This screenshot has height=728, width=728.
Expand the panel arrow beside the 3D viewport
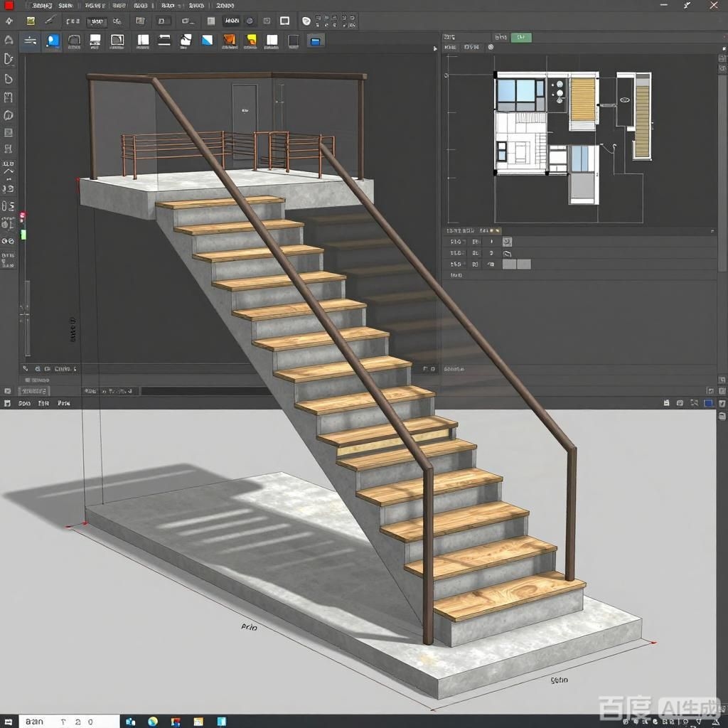(435, 49)
